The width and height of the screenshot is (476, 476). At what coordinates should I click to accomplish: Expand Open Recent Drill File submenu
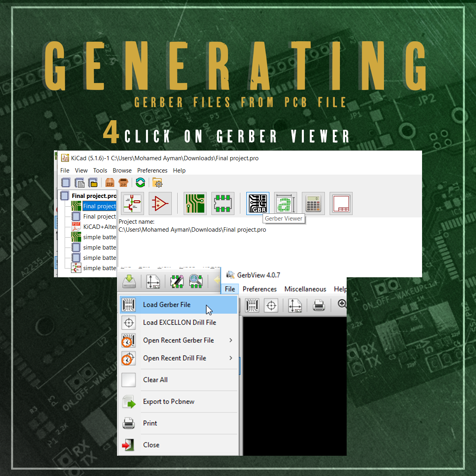pyautogui.click(x=178, y=358)
